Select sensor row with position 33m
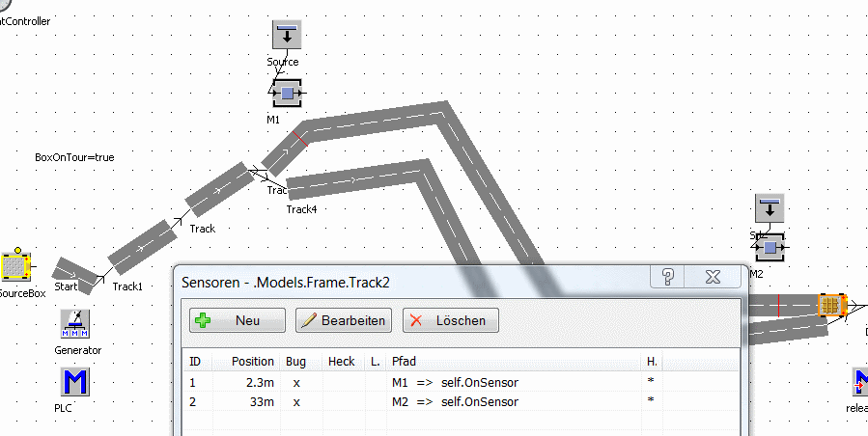This screenshot has width=868, height=436. tap(415, 399)
